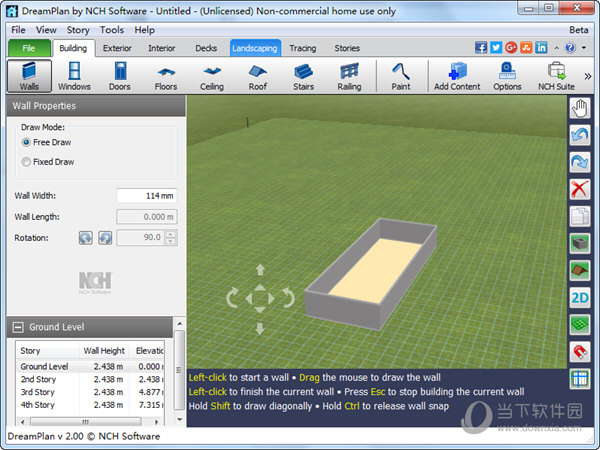The image size is (600, 450).
Task: Open dropdown arrow next to help icon
Action: 584,48
